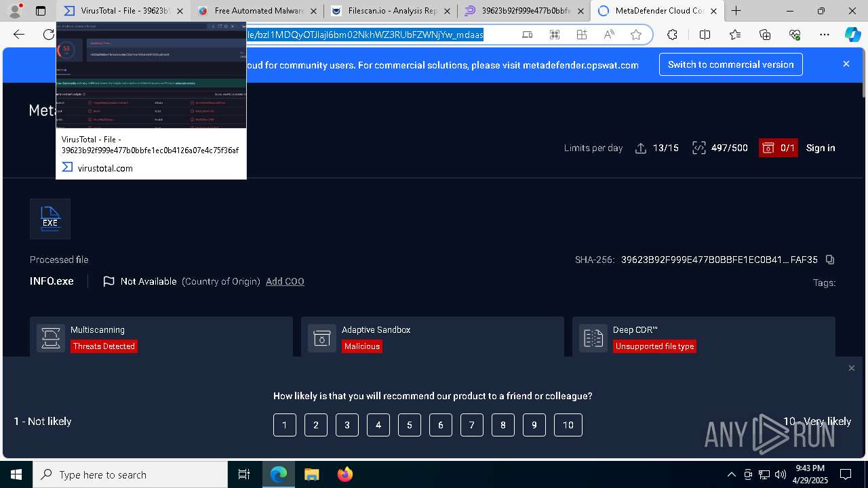
Task: Close the VirusTotal tab
Action: tap(180, 11)
